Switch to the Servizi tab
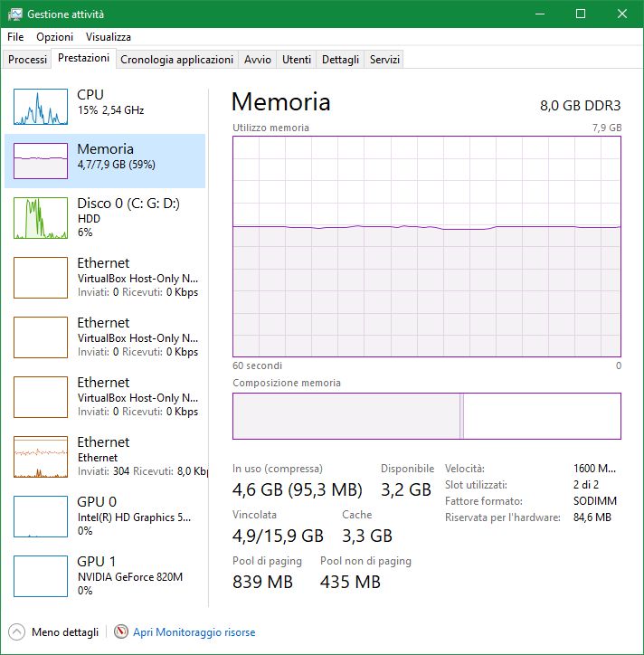Viewport: 644px width, 655px height. pos(384,60)
